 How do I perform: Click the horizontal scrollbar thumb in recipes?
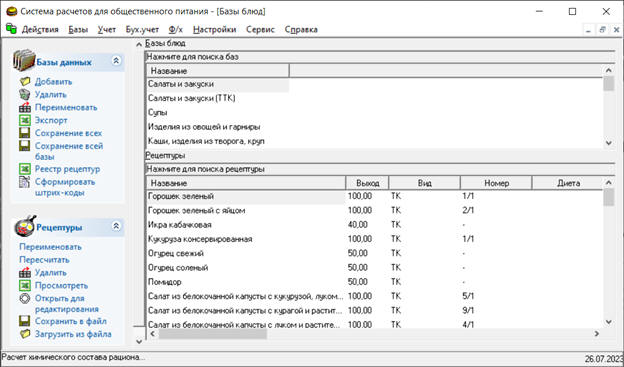click(213, 334)
